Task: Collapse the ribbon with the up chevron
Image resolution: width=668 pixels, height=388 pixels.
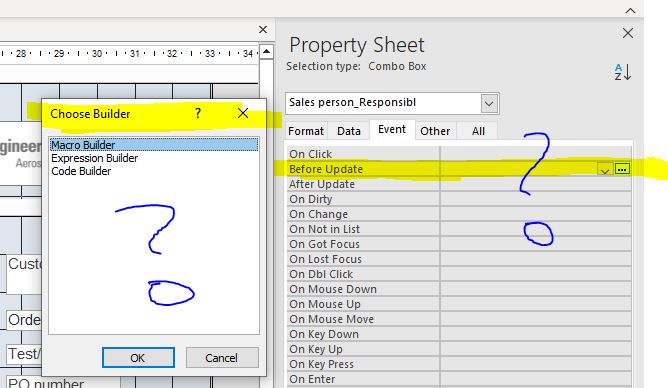Action: coord(631,11)
